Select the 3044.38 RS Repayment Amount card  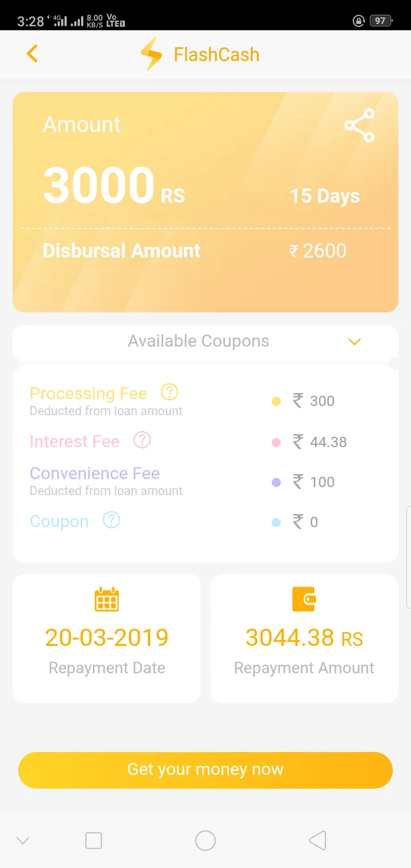(x=304, y=638)
